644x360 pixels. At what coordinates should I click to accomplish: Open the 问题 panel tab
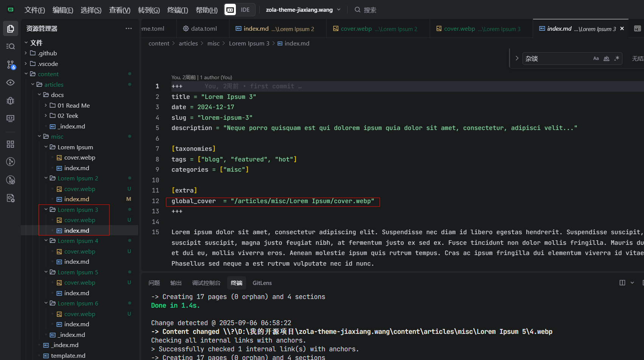[x=154, y=283]
